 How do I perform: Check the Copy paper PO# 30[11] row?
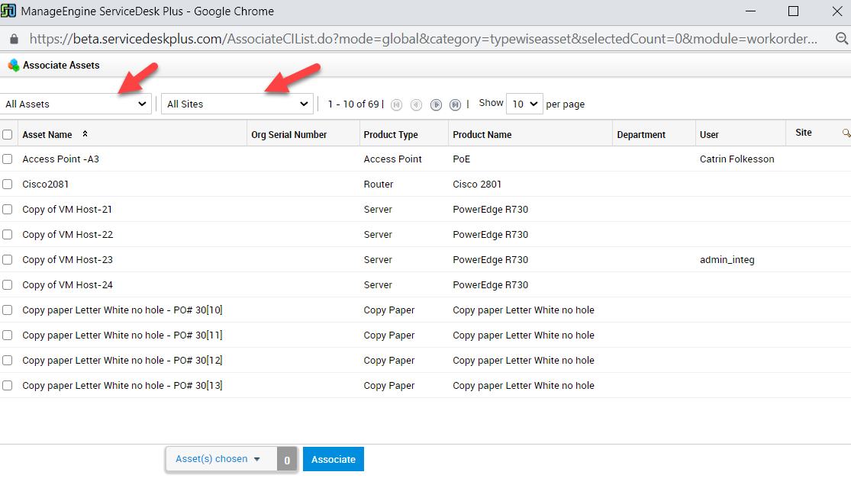pyautogui.click(x=7, y=335)
